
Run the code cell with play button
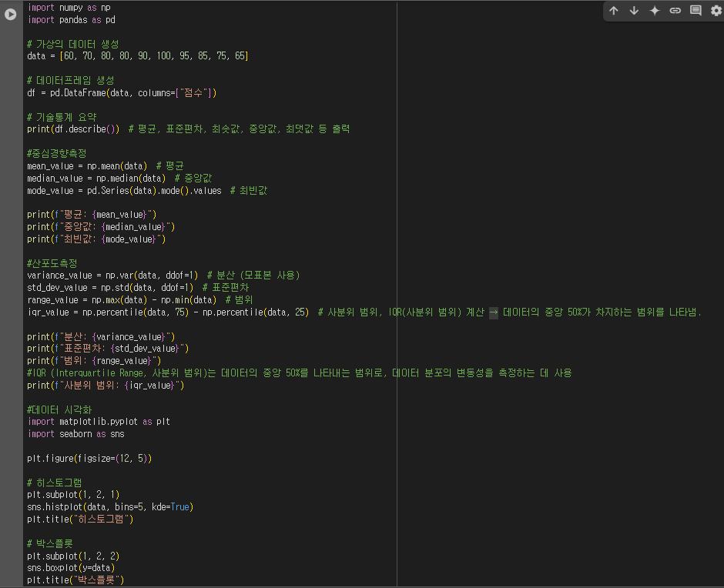pyautogui.click(x=10, y=15)
